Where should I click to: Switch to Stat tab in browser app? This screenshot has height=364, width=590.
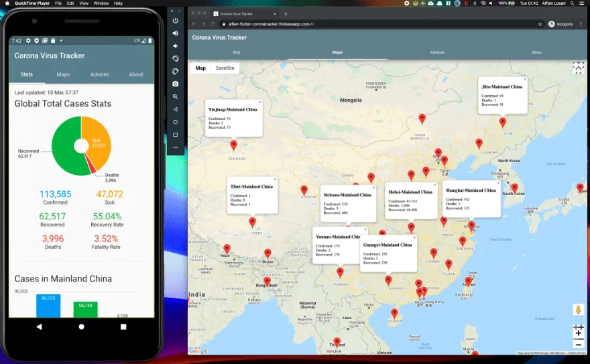pyautogui.click(x=237, y=52)
